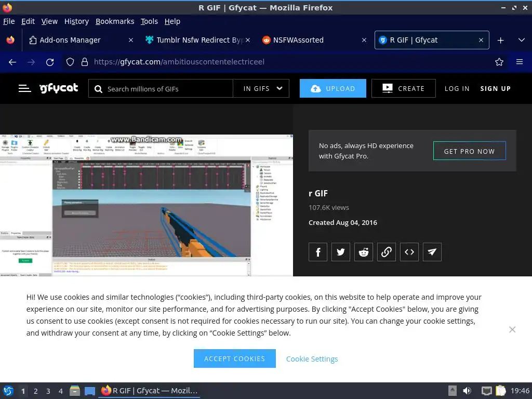532x399 pixels.
Task: Accept cookies with ACCEPT COOKIES button
Action: 235,358
